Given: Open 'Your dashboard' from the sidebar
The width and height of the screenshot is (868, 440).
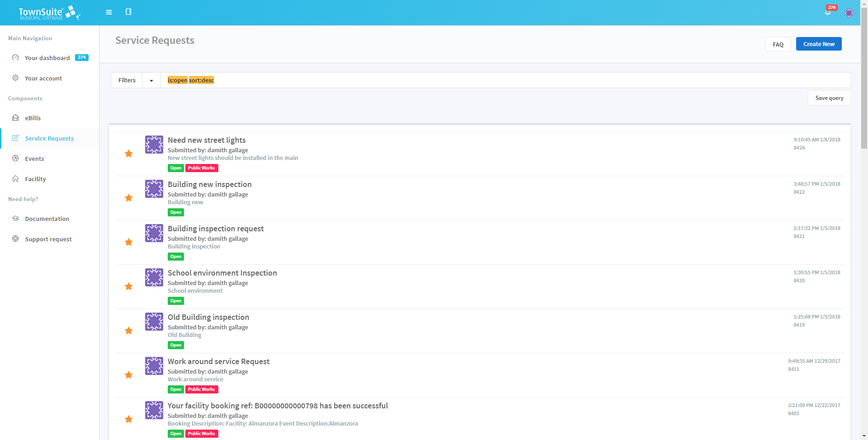Looking at the screenshot, I should tap(47, 58).
